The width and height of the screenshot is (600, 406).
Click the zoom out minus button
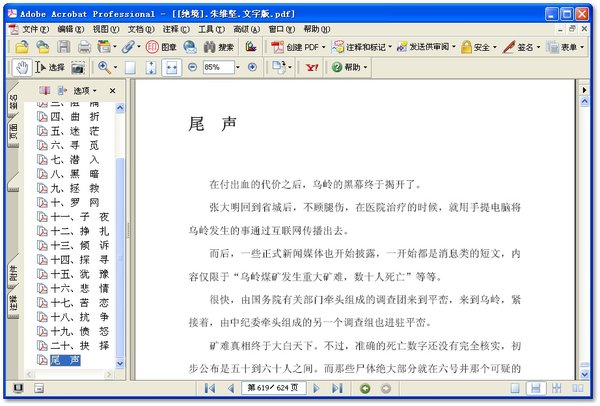192,67
